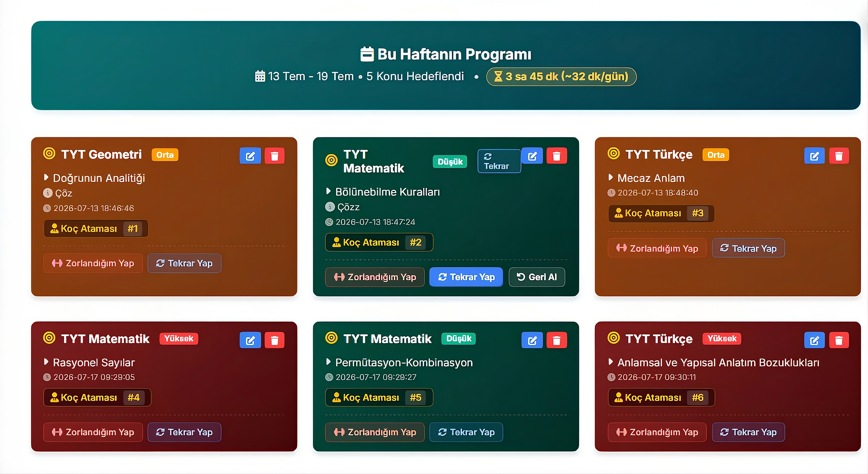The height and width of the screenshot is (474, 868).
Task: Click the Koç Ataması #5 badge
Action: point(379,398)
